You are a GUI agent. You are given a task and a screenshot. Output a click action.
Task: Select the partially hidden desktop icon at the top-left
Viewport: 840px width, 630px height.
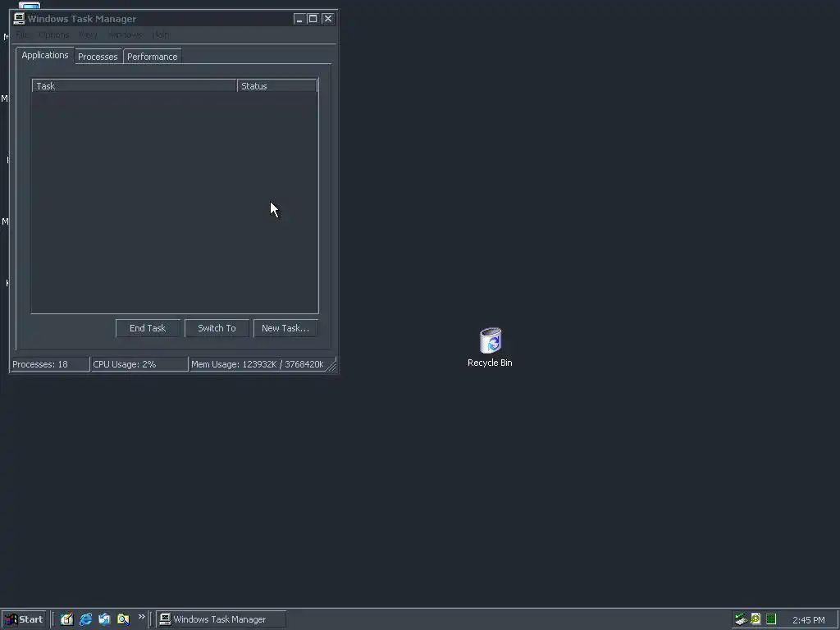29,5
